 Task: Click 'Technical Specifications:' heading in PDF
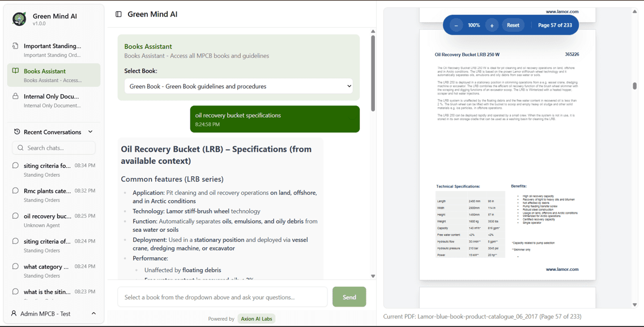point(458,186)
